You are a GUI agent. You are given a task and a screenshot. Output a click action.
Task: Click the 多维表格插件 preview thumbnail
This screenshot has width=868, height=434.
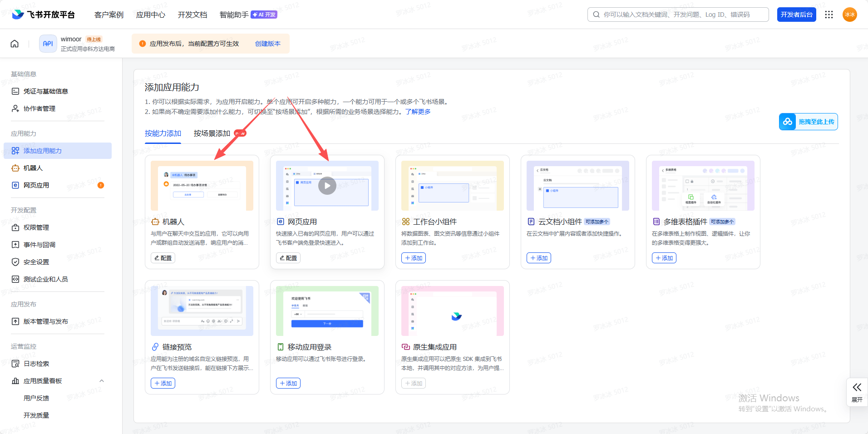[703, 186]
